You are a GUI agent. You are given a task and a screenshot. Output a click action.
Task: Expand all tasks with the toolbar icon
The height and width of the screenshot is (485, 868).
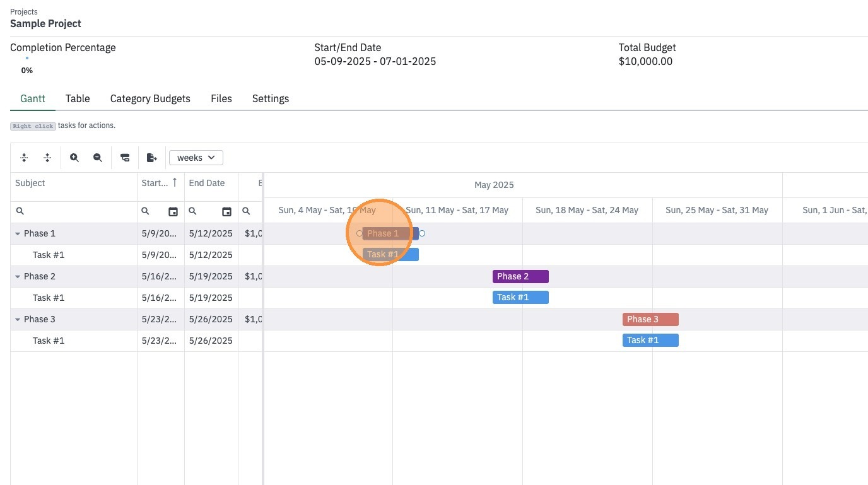pyautogui.click(x=47, y=158)
